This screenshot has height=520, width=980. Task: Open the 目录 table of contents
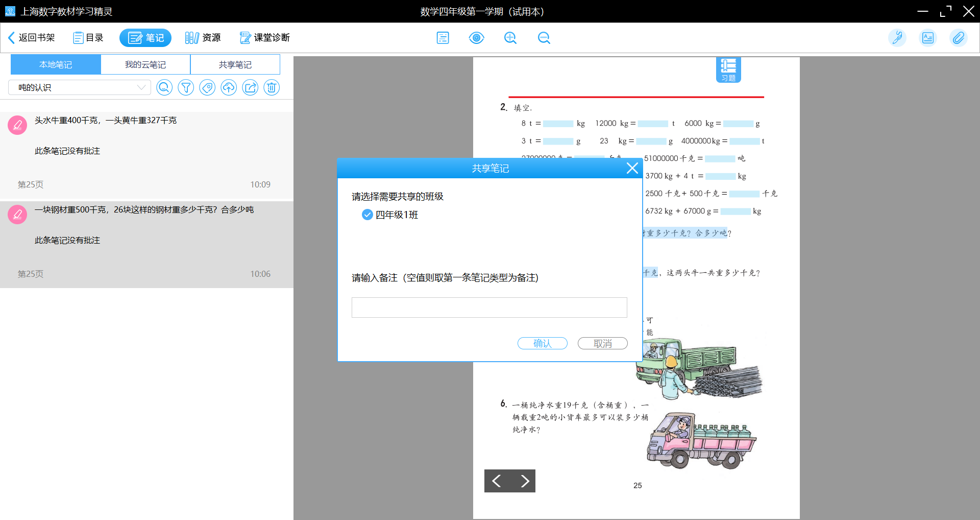point(88,38)
